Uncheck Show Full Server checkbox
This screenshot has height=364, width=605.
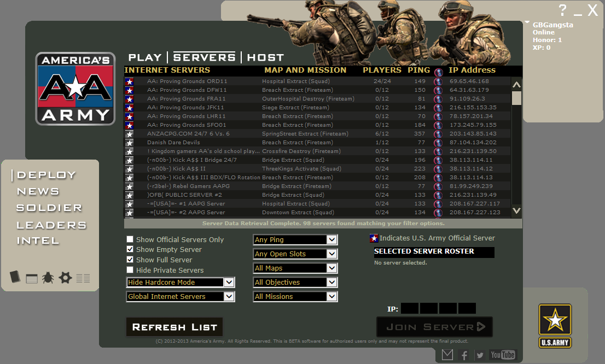pos(130,260)
